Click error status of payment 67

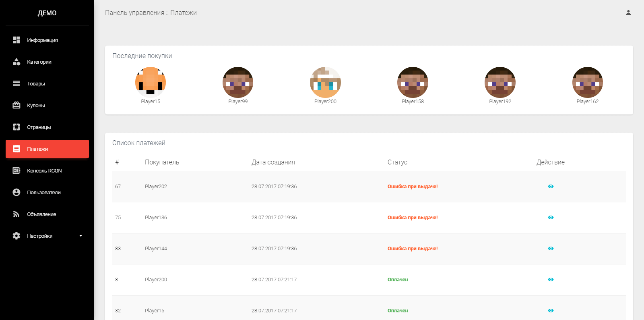413,187
